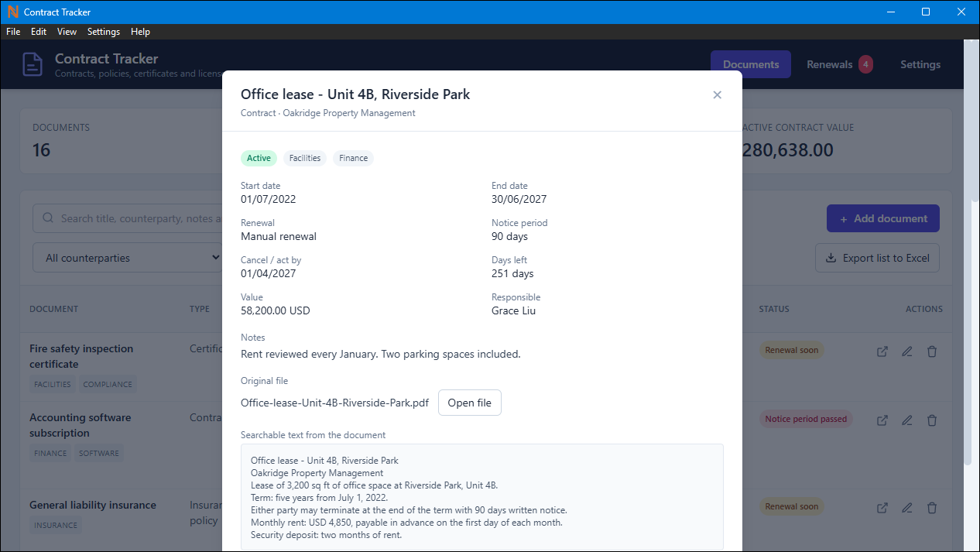Edit the General liability insurance entry

907,508
